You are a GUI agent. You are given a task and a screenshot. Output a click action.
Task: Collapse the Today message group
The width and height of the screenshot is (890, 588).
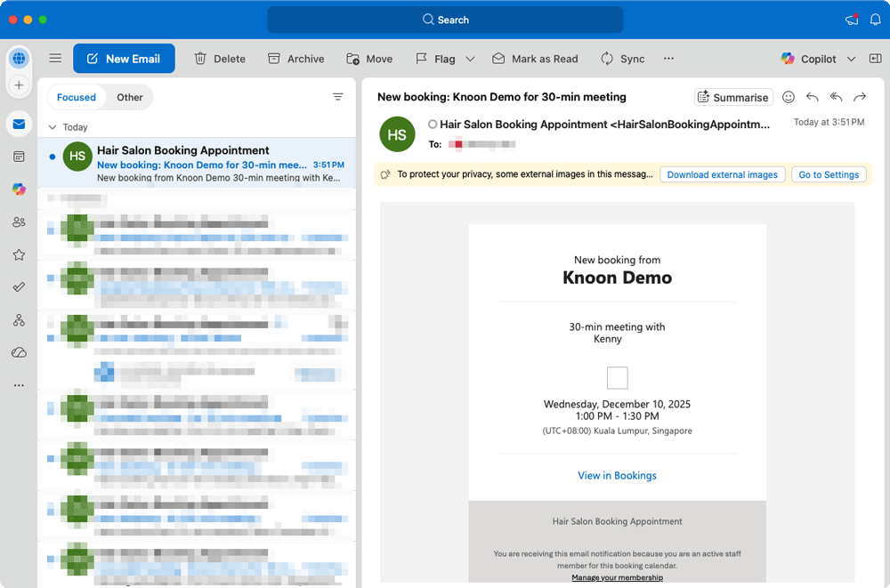pyautogui.click(x=53, y=127)
